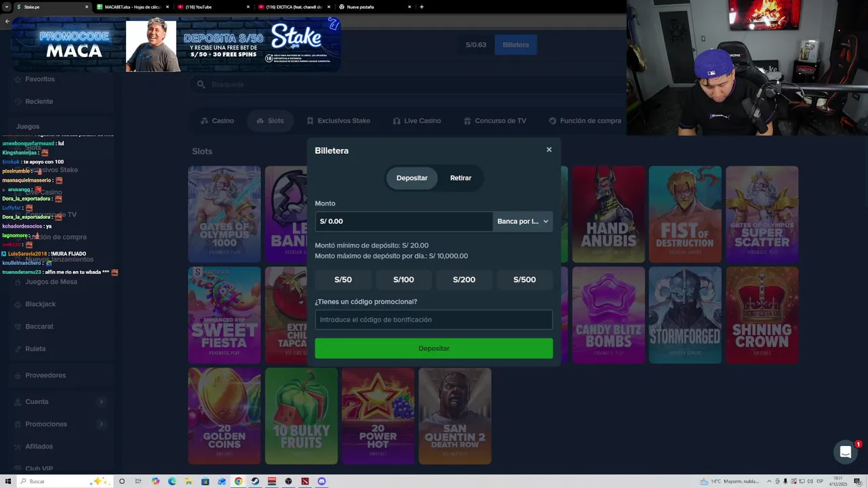Open Steam from the taskbar
This screenshot has height=488, width=868.
tap(255, 481)
